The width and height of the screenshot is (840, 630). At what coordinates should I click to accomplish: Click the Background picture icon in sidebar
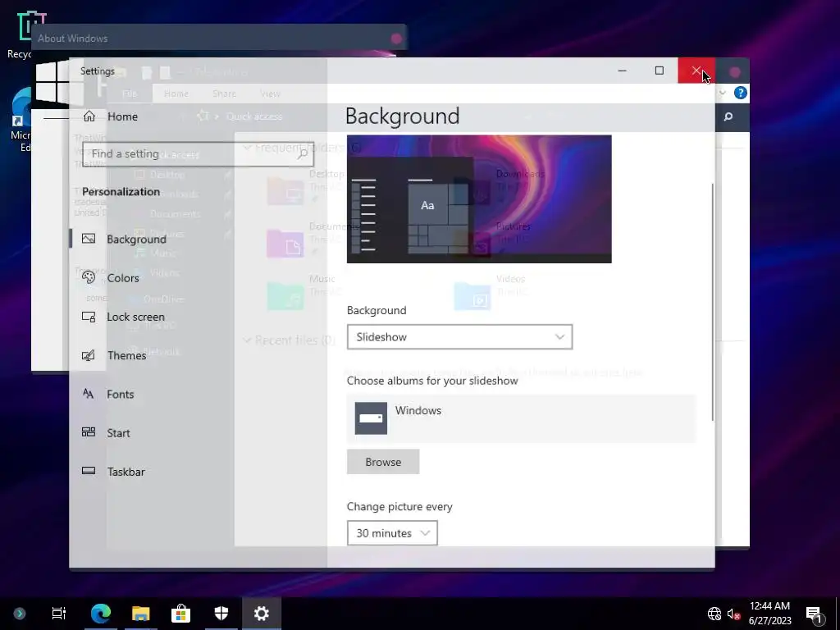click(x=89, y=239)
